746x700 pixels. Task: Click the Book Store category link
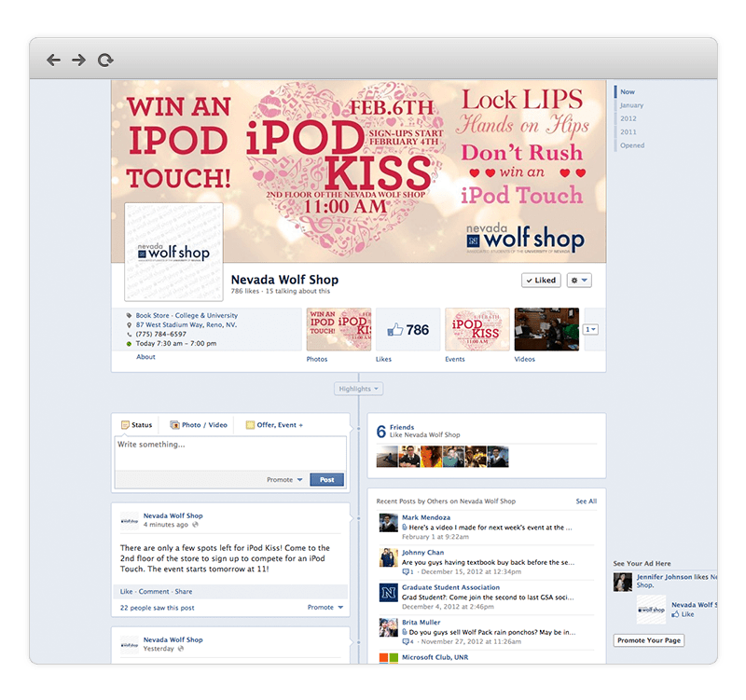[152, 315]
